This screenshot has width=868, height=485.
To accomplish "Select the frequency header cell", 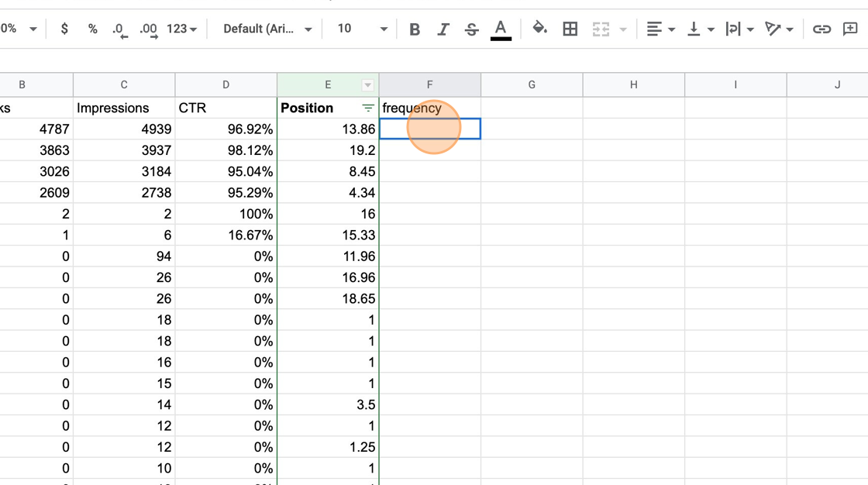I will point(429,108).
